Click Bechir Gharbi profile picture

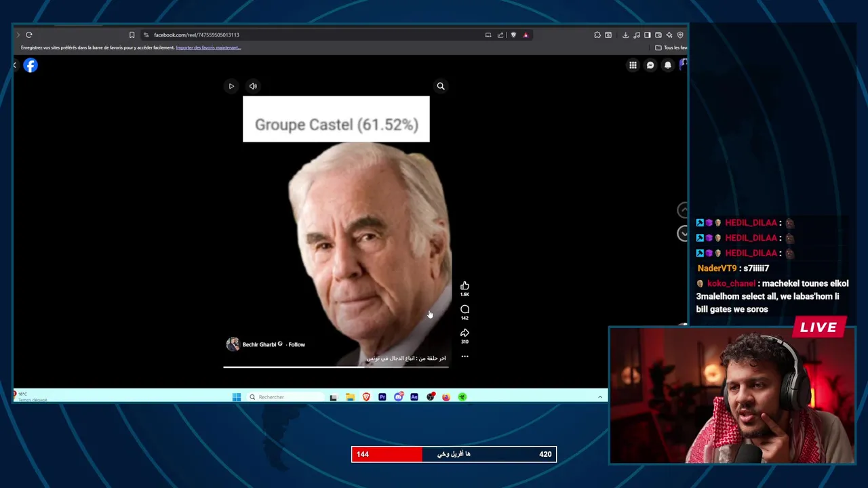coord(233,344)
